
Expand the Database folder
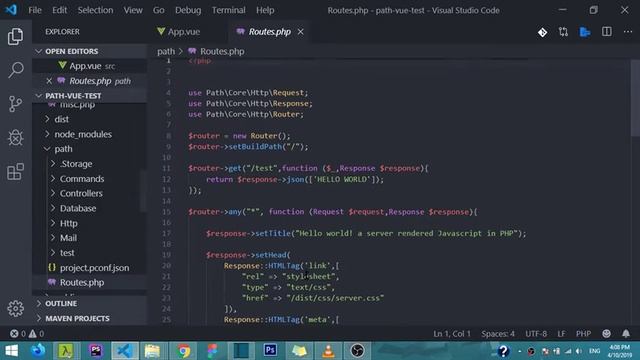[89, 208]
